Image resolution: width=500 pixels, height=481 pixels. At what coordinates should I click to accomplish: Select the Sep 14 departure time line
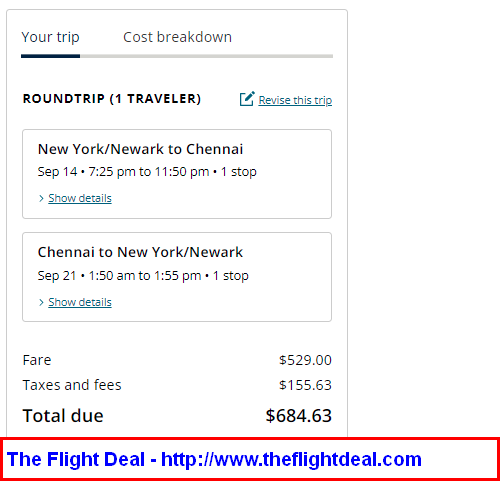click(x=147, y=172)
